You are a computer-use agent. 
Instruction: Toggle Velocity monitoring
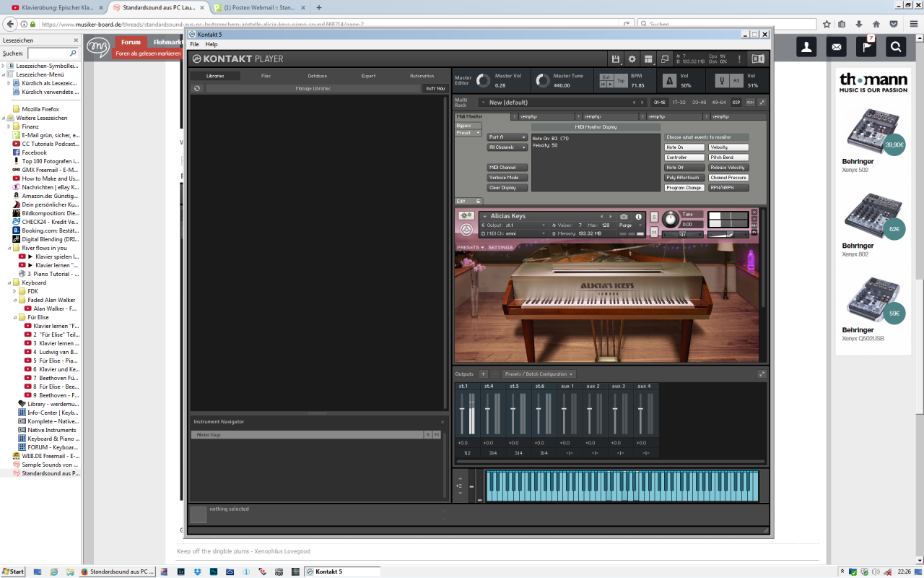point(728,147)
